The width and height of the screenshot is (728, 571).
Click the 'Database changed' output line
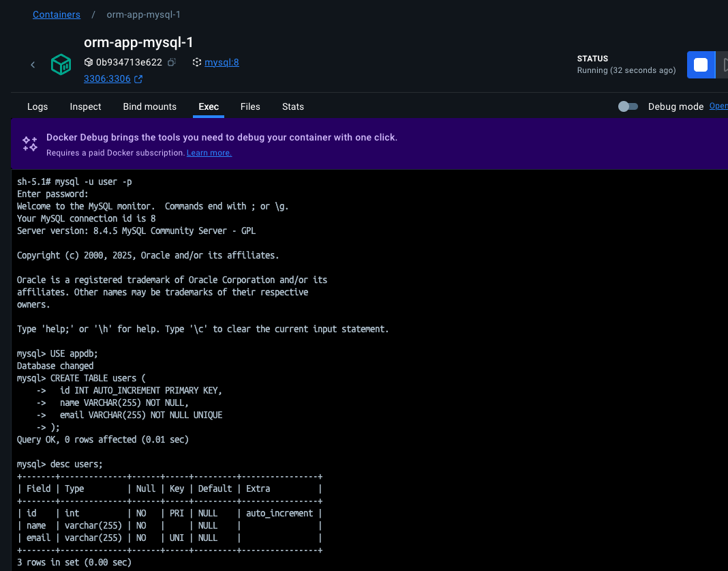point(55,366)
